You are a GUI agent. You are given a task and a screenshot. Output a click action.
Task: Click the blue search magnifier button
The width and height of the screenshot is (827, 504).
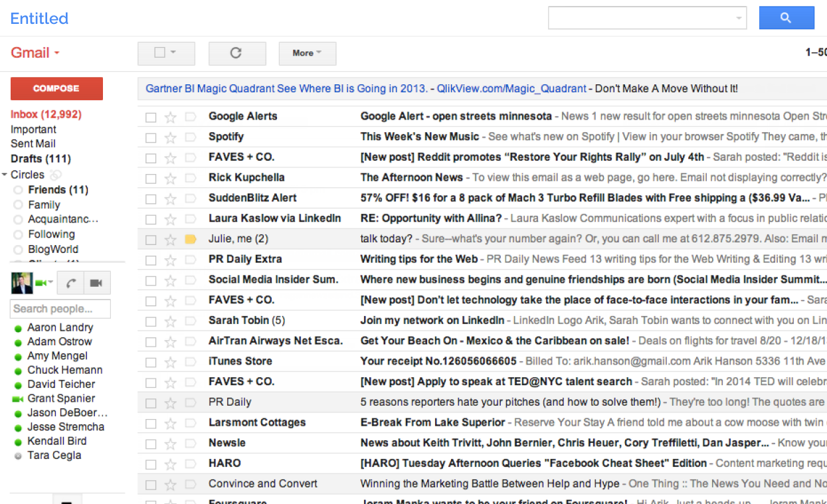tap(786, 18)
